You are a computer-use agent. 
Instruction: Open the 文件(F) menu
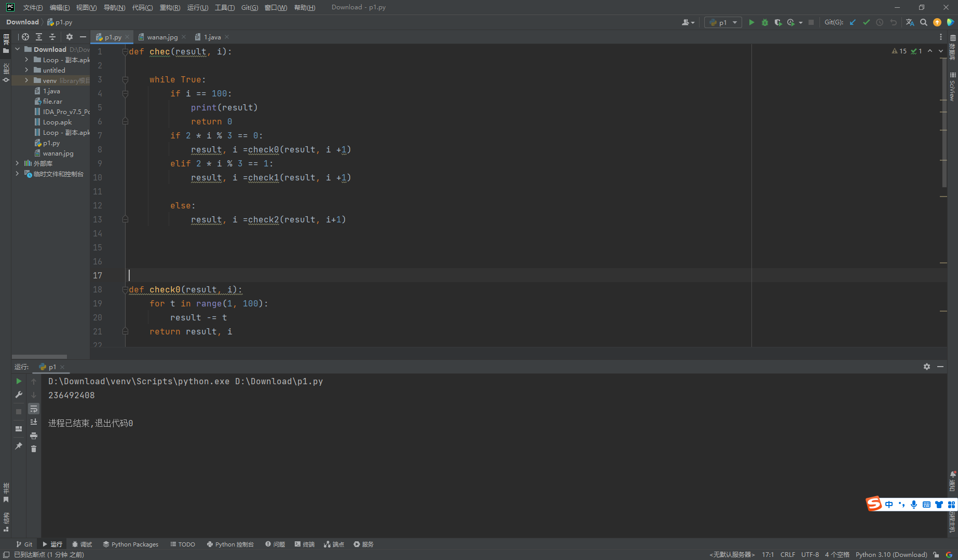[33, 7]
